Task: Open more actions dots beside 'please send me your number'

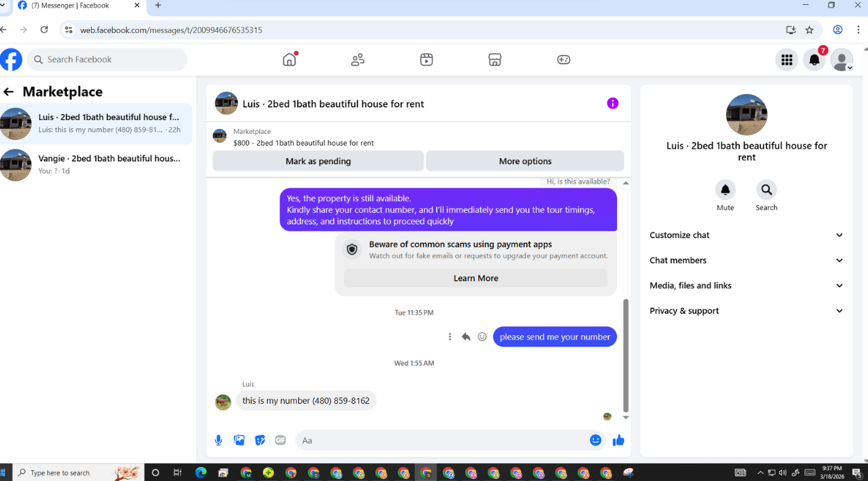Action: click(x=450, y=337)
